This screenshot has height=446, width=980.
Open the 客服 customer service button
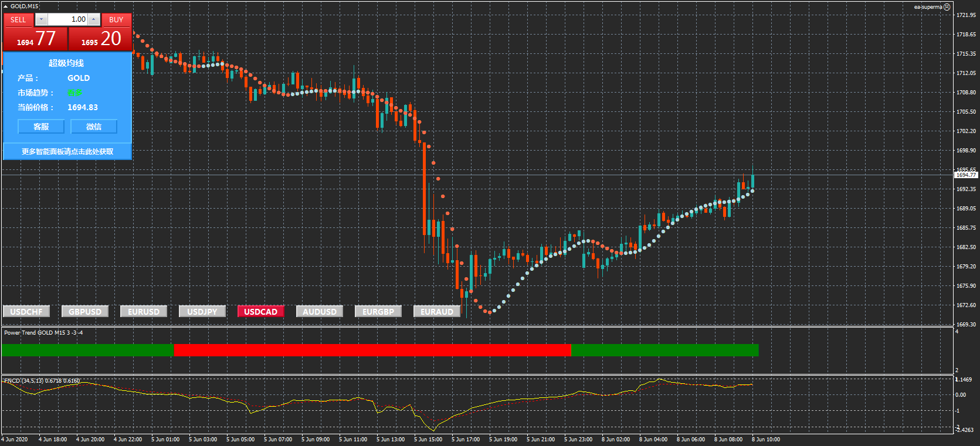coord(41,127)
